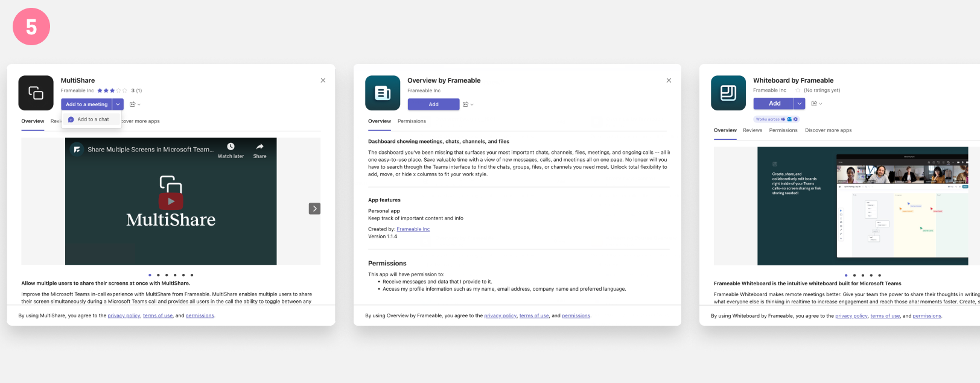Open dropdown next to Add to a meeting
The image size is (980, 383).
[x=118, y=104]
